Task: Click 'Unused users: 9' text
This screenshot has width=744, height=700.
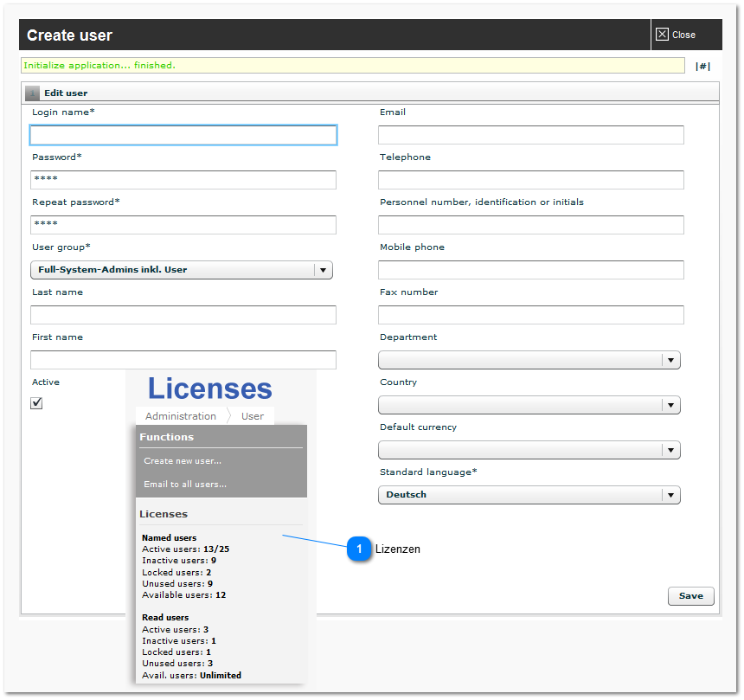Action: 177,584
